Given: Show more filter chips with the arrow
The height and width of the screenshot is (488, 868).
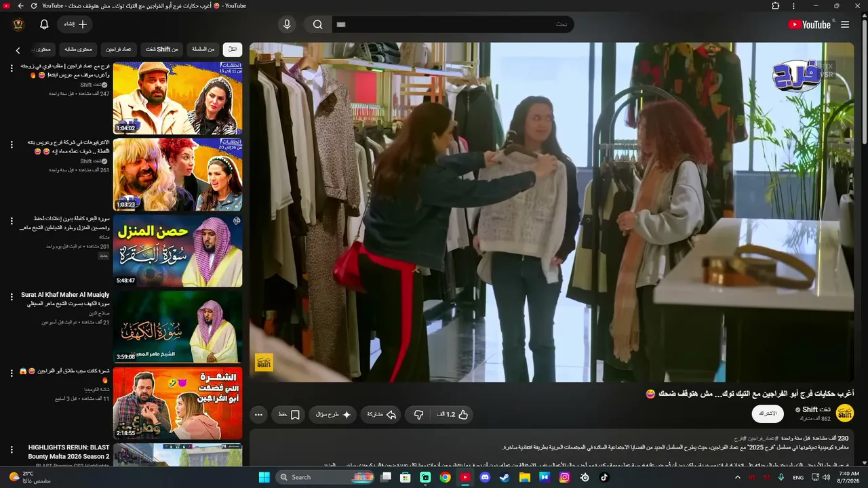Looking at the screenshot, I should pyautogui.click(x=18, y=50).
